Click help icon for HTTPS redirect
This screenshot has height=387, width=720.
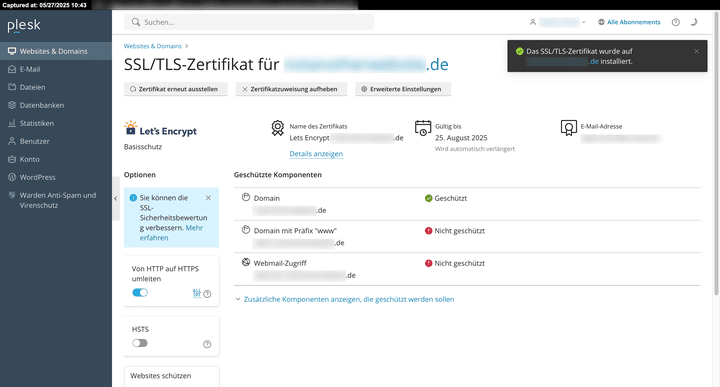tap(207, 294)
